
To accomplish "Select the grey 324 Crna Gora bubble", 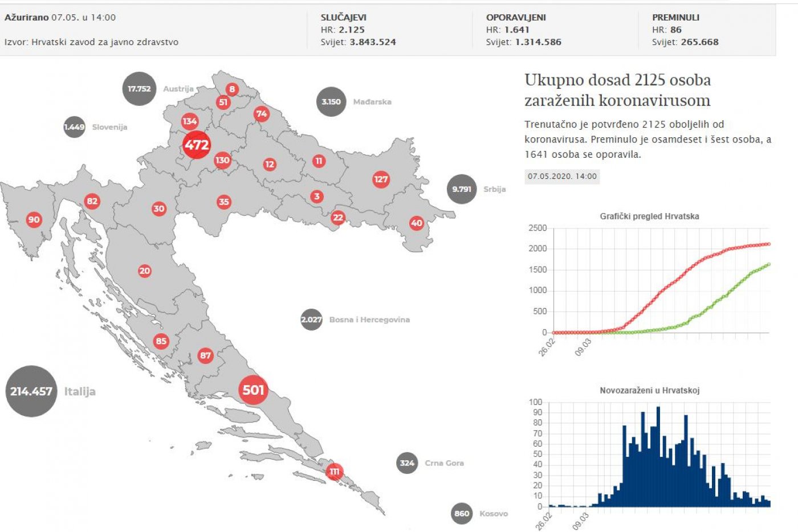I will pyautogui.click(x=407, y=463).
